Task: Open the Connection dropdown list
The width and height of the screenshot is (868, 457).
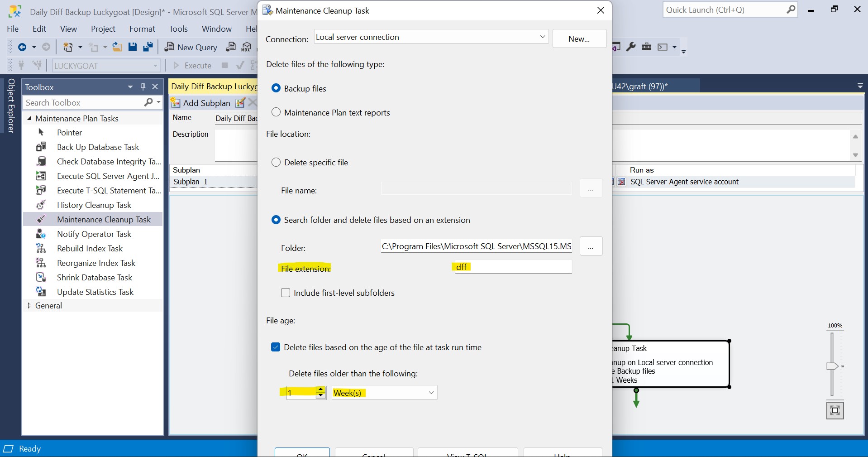Action: pos(542,37)
